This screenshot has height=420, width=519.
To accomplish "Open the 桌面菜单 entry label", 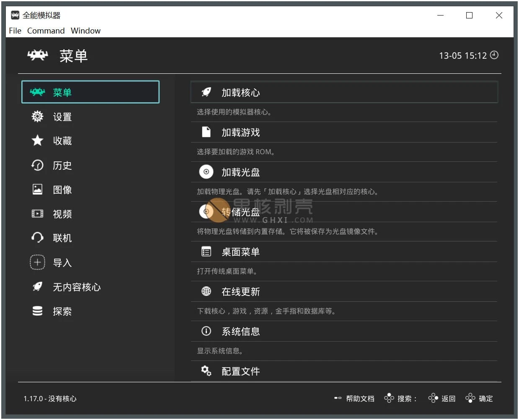I will 241,251.
